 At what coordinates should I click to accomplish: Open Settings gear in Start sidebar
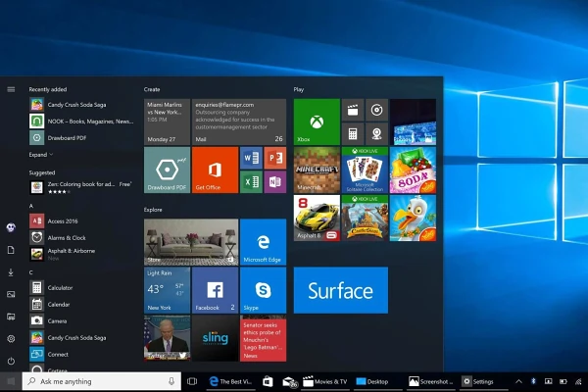pyautogui.click(x=11, y=339)
